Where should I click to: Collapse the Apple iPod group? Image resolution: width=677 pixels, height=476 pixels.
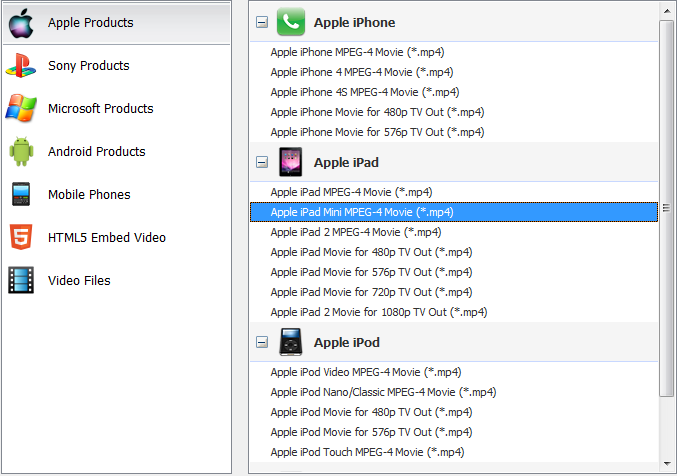coord(262,343)
